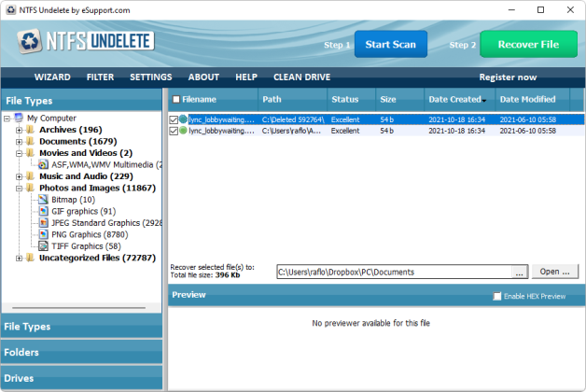The height and width of the screenshot is (392, 586).
Task: Select the Uncategorized Files (72787) item
Action: 98,258
